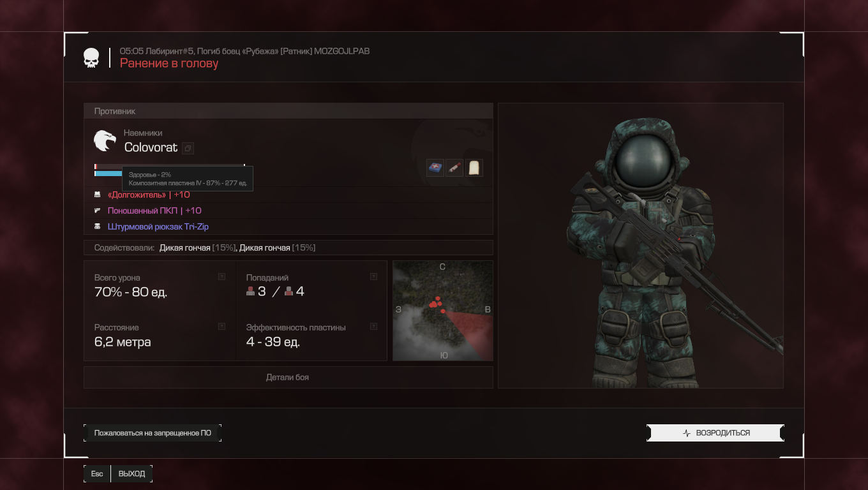Open the Детали боя combat details
This screenshot has width=868, height=490.
tap(288, 377)
